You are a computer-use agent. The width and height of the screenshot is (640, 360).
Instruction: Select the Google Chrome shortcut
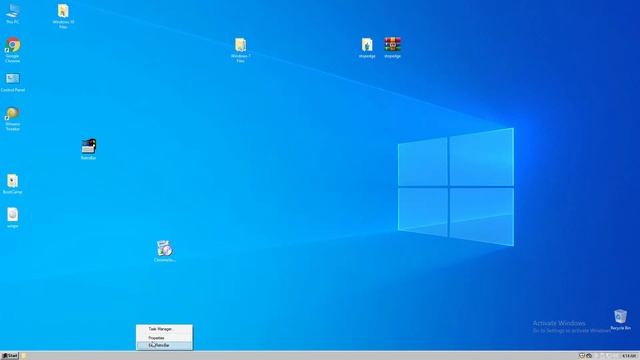tap(13, 50)
